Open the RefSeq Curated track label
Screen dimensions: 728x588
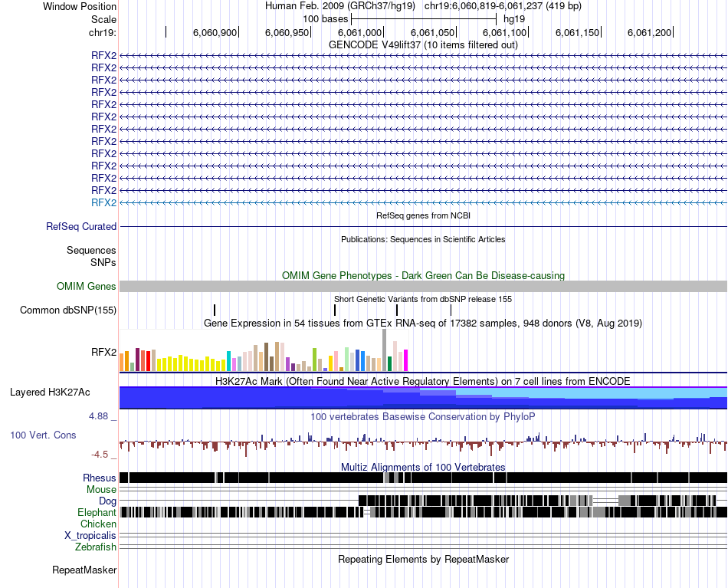click(81, 227)
